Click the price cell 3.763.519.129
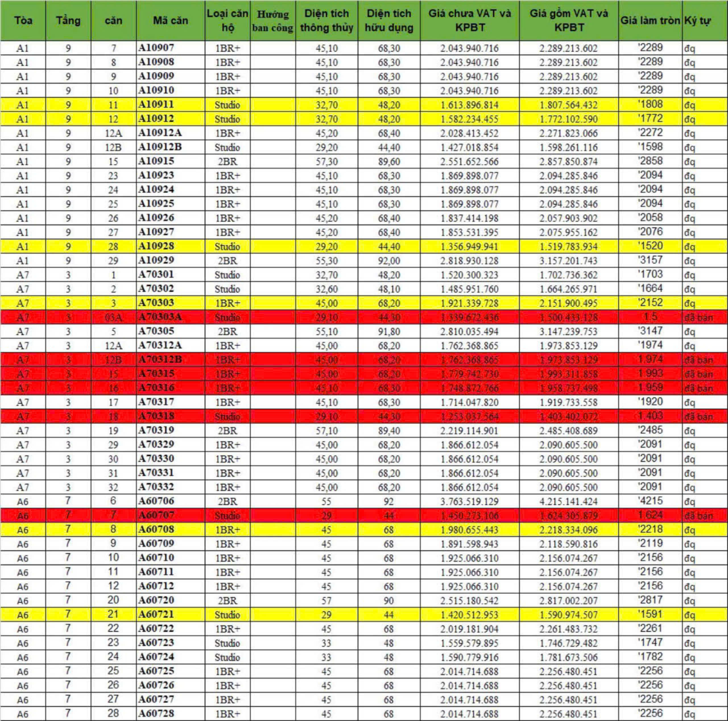 [470, 502]
